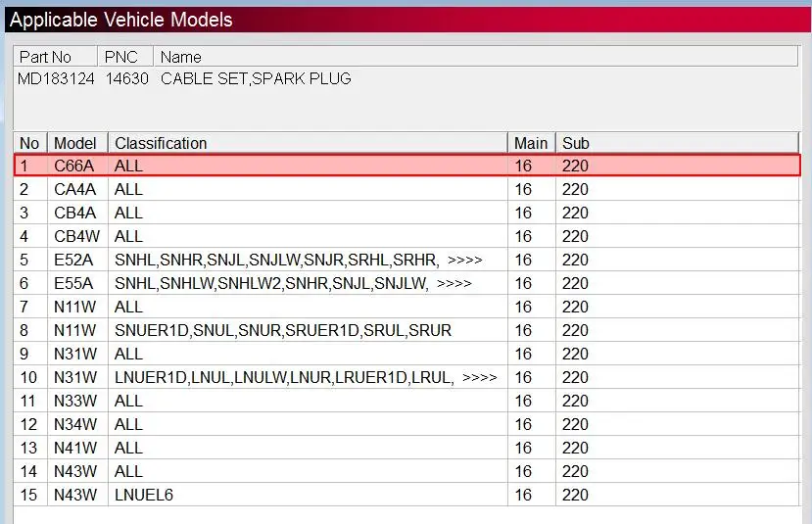Click Sub value 220 in E52A row

[575, 260]
